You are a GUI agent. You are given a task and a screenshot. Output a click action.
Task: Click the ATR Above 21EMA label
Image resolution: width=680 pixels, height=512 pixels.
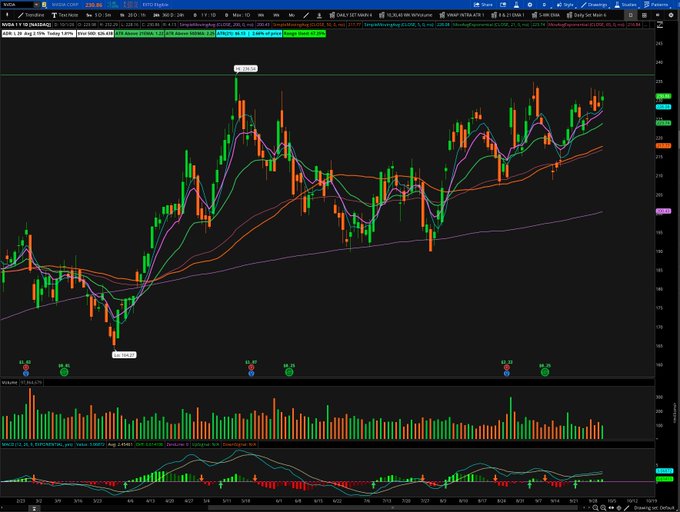tap(139, 33)
